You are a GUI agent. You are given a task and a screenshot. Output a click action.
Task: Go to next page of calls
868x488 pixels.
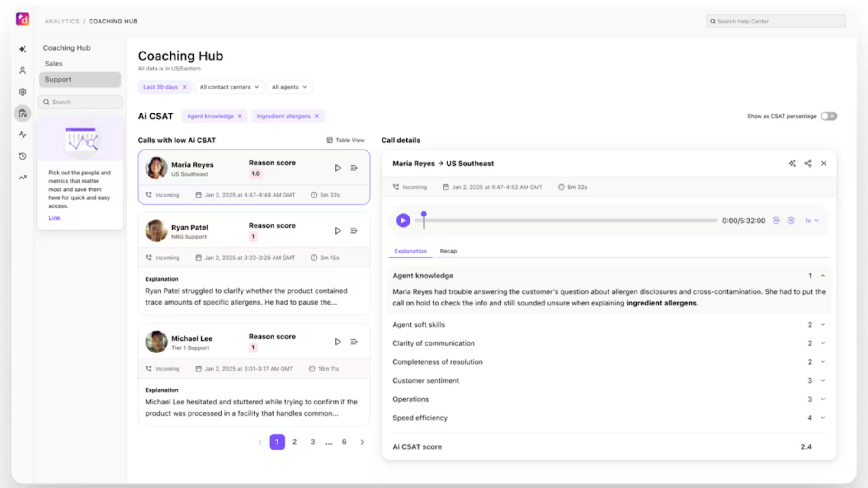[x=362, y=442]
